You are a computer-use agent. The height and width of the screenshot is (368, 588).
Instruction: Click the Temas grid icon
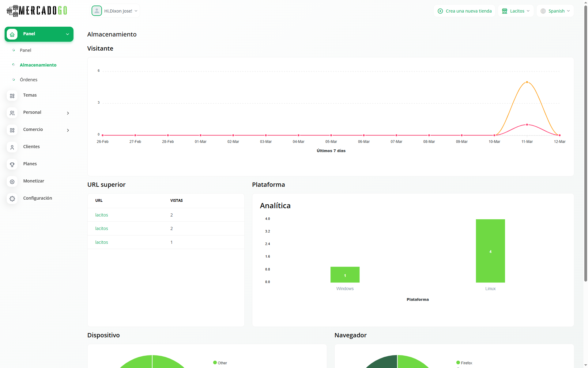(12, 96)
